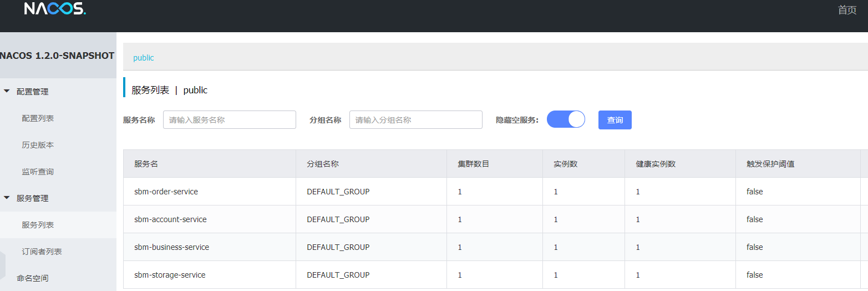Select sbm-storage-service row name
Image resolution: width=868 pixels, height=291 pixels.
click(170, 275)
